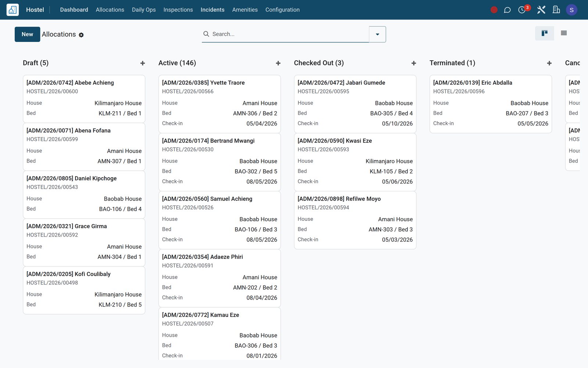Open the Incidents menu
Screen dimensions: 588x368
pyautogui.click(x=212, y=10)
